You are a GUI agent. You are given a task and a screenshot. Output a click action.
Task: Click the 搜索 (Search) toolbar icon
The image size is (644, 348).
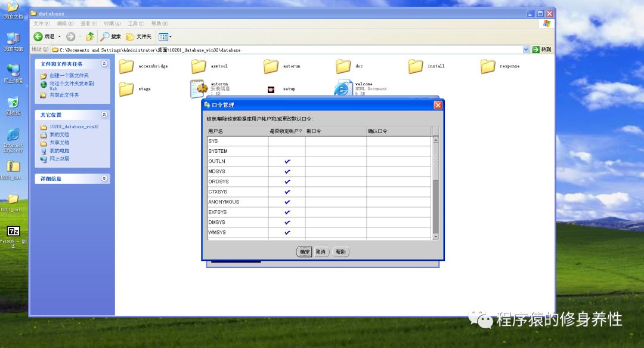(111, 36)
